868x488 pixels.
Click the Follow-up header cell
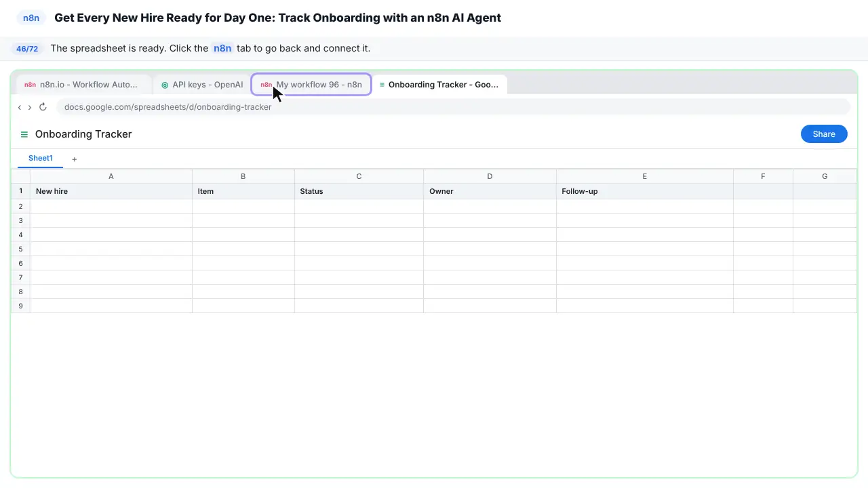pyautogui.click(x=645, y=191)
